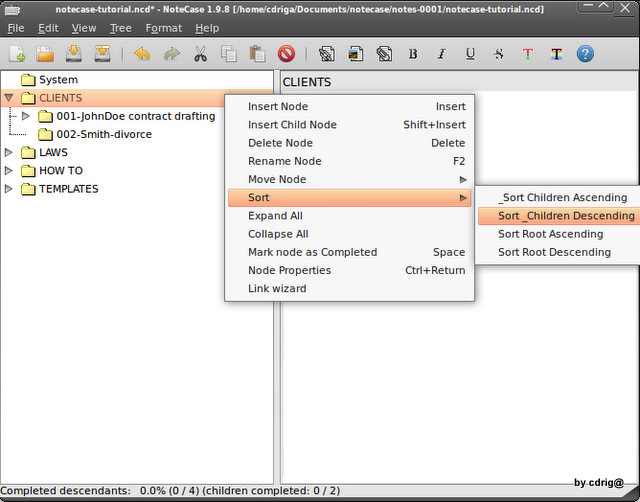Click the Insert link toolbar icon

click(x=327, y=54)
